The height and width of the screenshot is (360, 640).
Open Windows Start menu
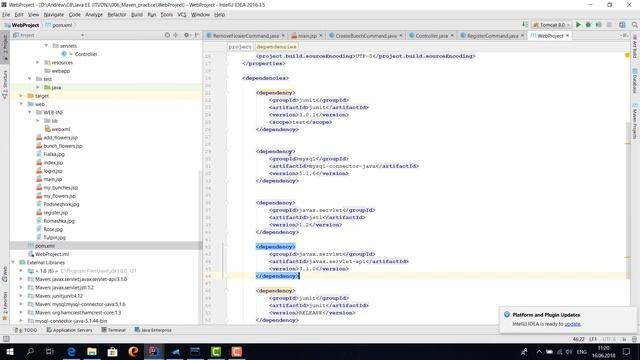coord(9,351)
